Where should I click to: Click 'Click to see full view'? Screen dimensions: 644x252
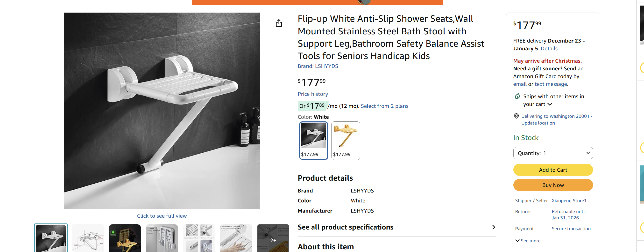click(162, 216)
